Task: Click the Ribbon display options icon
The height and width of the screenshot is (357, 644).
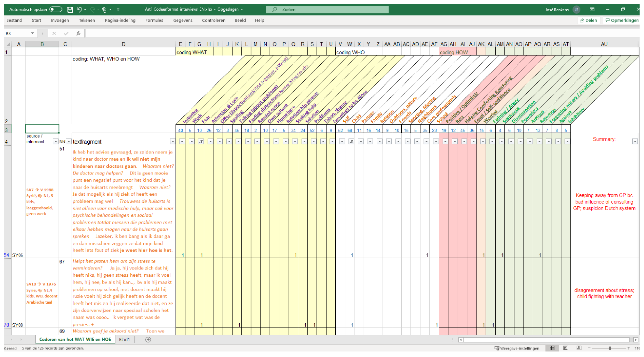Action: (x=592, y=10)
